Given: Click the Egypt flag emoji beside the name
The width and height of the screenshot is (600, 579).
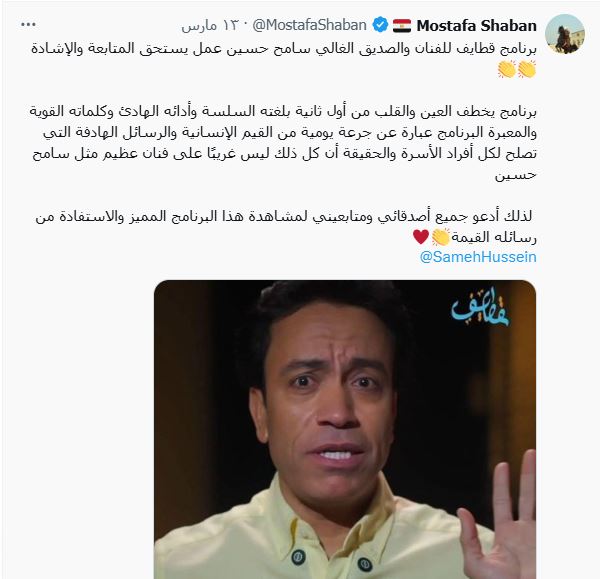Looking at the screenshot, I should [402, 25].
